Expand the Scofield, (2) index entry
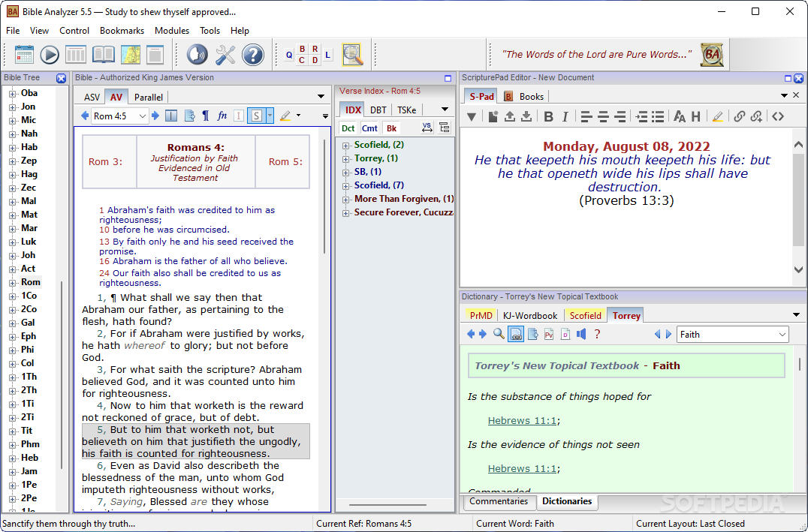808x532 pixels. pyautogui.click(x=345, y=146)
